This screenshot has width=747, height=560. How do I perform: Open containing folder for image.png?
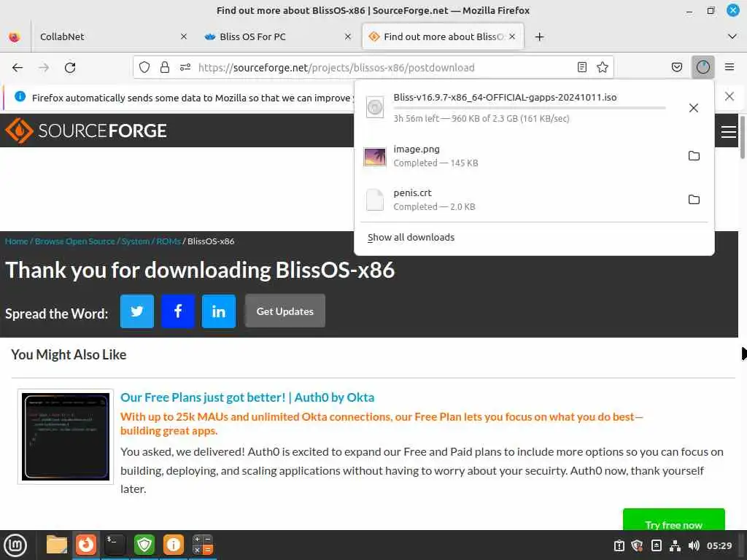click(694, 156)
